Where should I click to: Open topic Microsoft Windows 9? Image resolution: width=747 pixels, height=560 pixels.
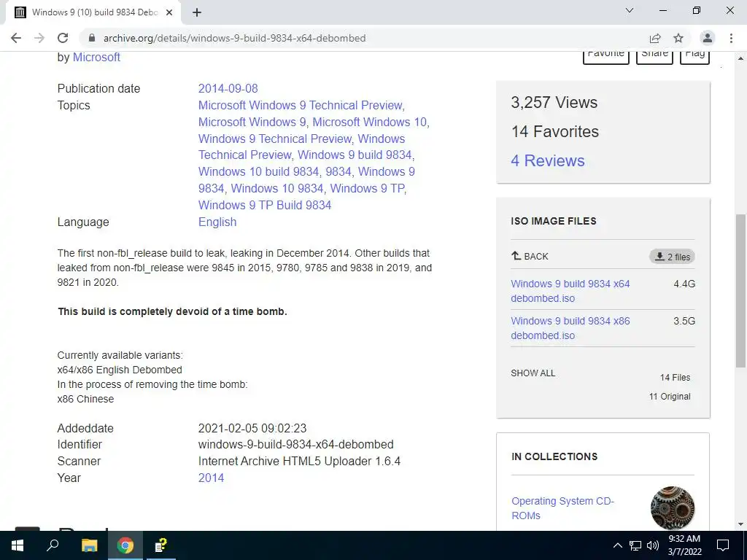[x=252, y=122]
